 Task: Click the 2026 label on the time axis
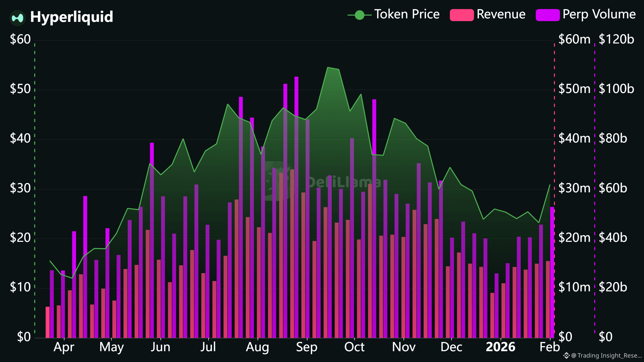click(500, 347)
